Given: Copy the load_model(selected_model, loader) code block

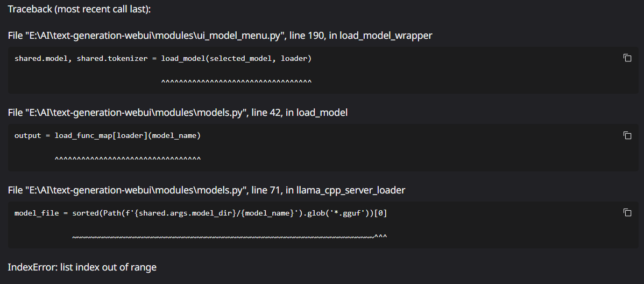Looking at the screenshot, I should click(627, 58).
